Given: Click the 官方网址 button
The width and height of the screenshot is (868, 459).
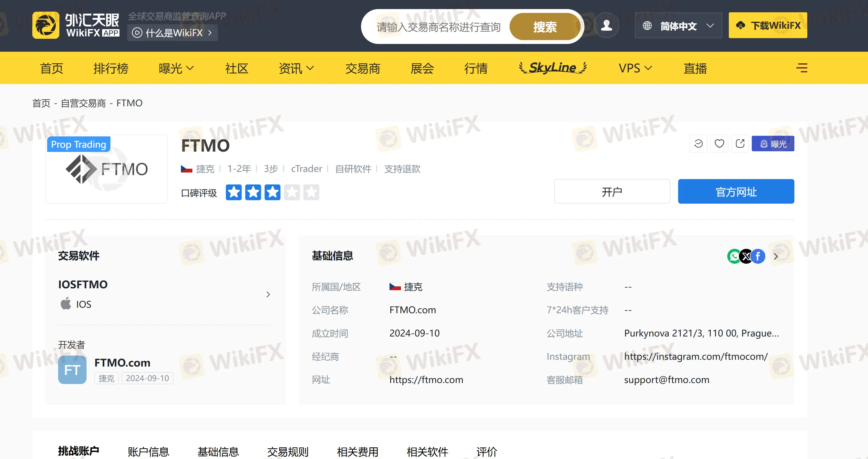Looking at the screenshot, I should pyautogui.click(x=736, y=192).
